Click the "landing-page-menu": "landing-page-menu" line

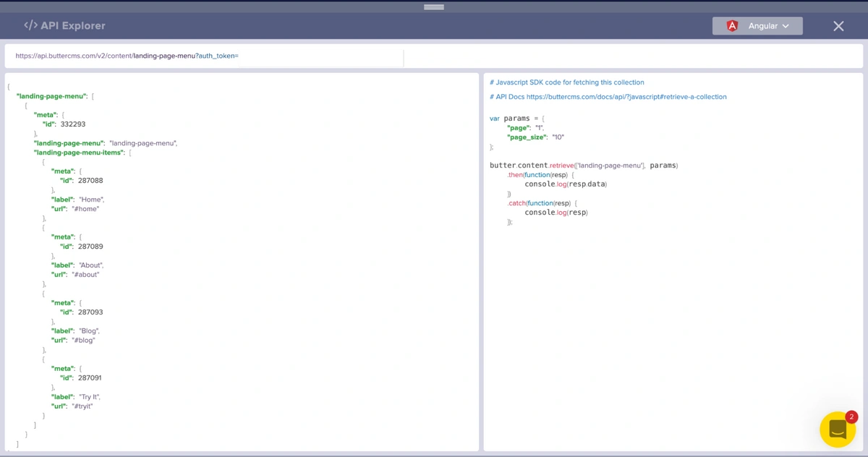coord(106,143)
